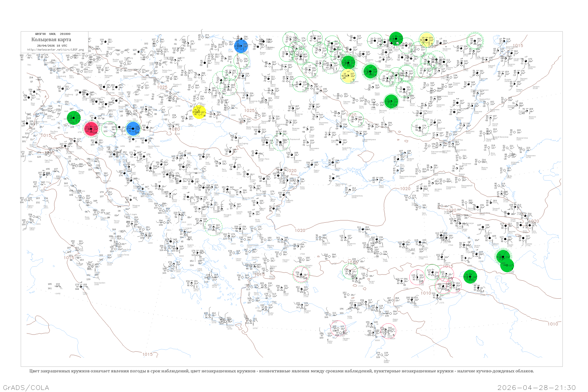Open the meteocenter.net LBSF.png URL
Image resolution: width=588 pixels, height=392 pixels.
click(x=55, y=50)
